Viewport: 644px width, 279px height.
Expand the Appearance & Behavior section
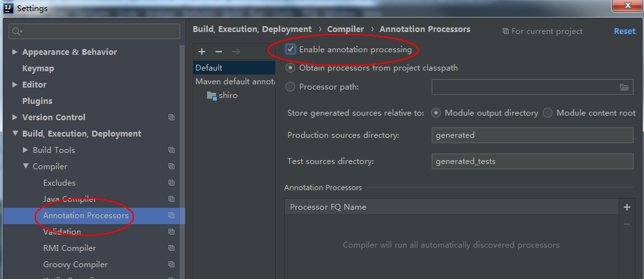point(16,52)
